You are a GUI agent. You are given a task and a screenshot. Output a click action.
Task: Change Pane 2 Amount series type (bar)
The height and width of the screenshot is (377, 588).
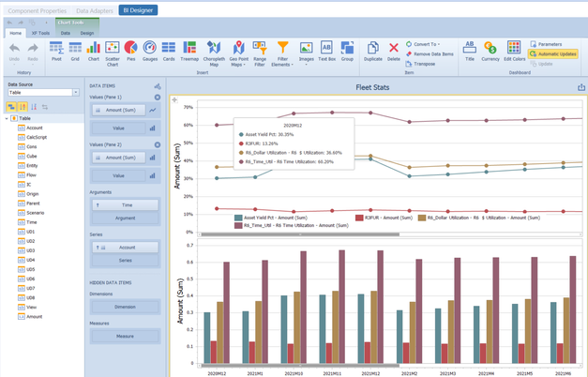pyautogui.click(x=153, y=158)
